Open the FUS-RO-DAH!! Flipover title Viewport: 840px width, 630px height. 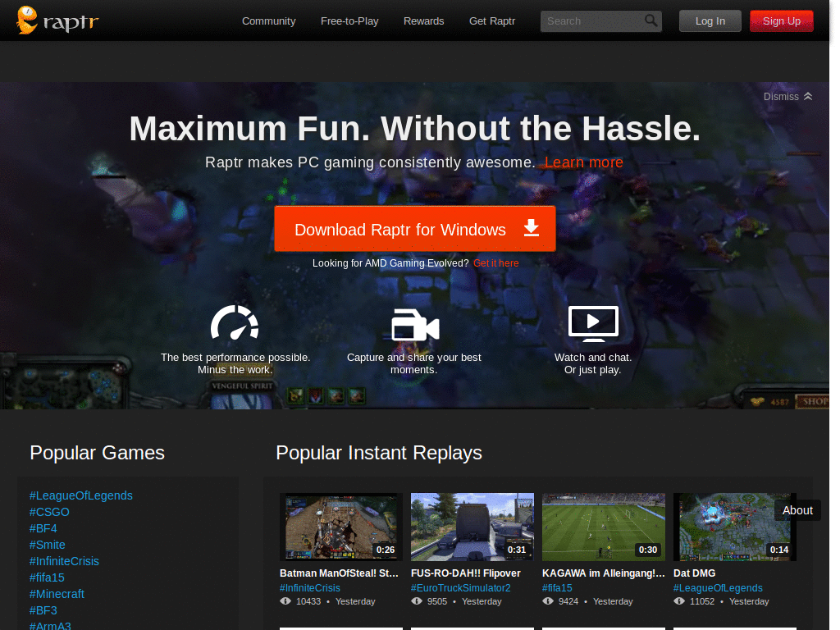pyautogui.click(x=466, y=573)
